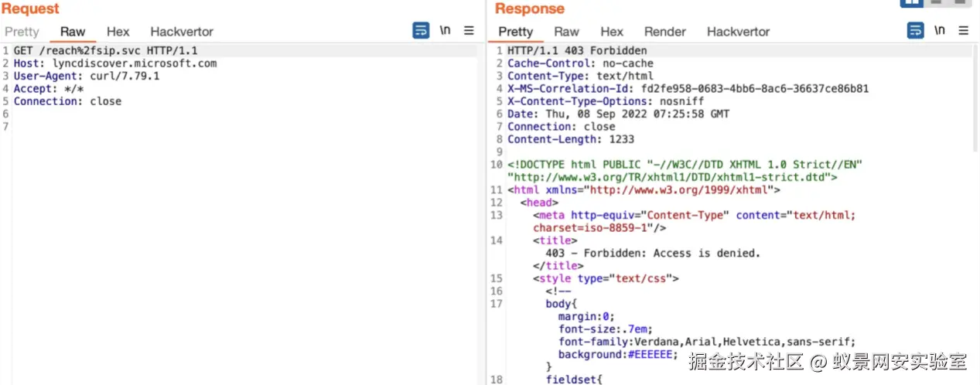Click '403 - Forbidden: Access is denied.' text
The image size is (980, 385).
tap(653, 253)
